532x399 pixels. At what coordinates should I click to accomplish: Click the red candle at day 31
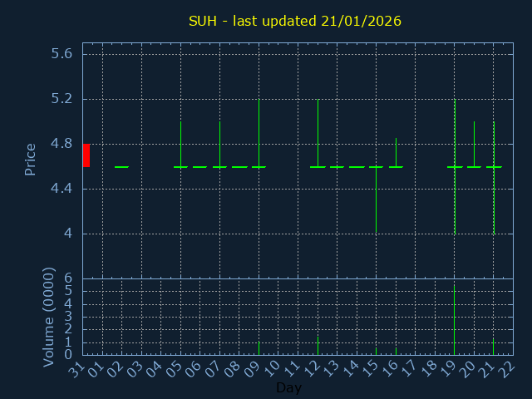pyautogui.click(x=86, y=155)
